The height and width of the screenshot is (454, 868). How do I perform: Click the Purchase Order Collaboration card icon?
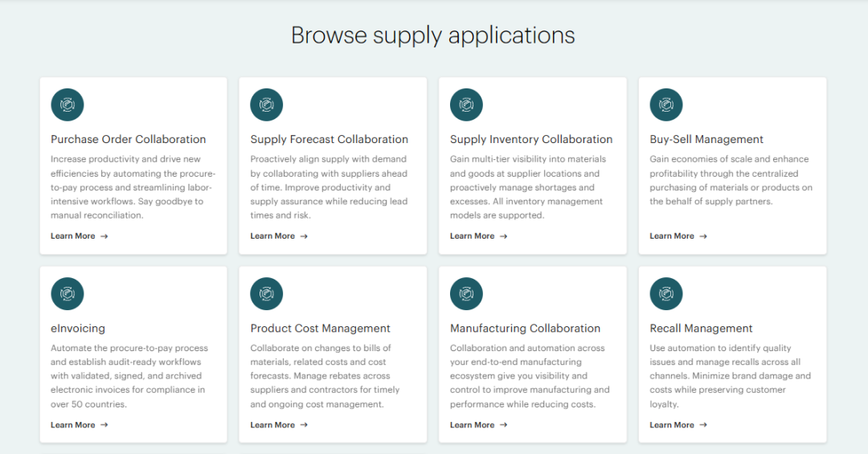pyautogui.click(x=67, y=104)
